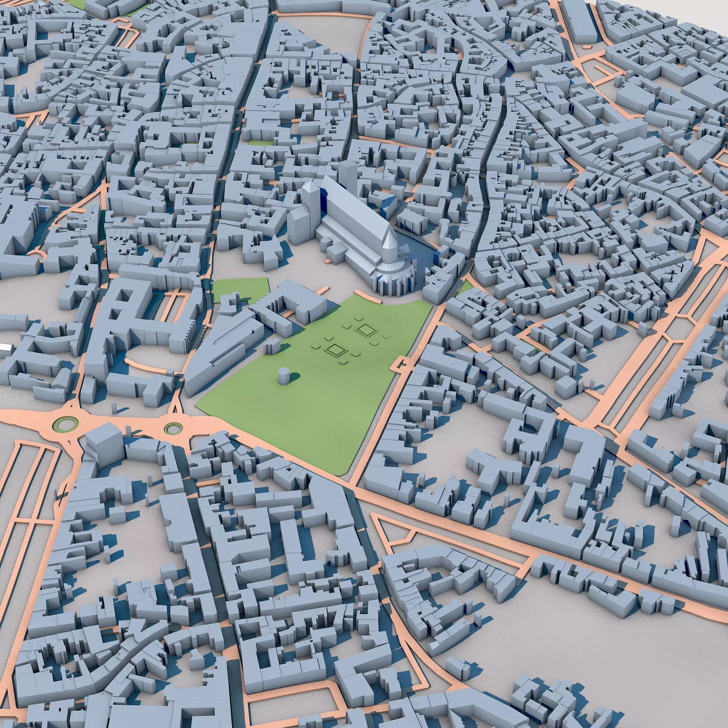Image resolution: width=728 pixels, height=728 pixels.
Task: Click the small white block at left edge
Action: click(x=5, y=347)
